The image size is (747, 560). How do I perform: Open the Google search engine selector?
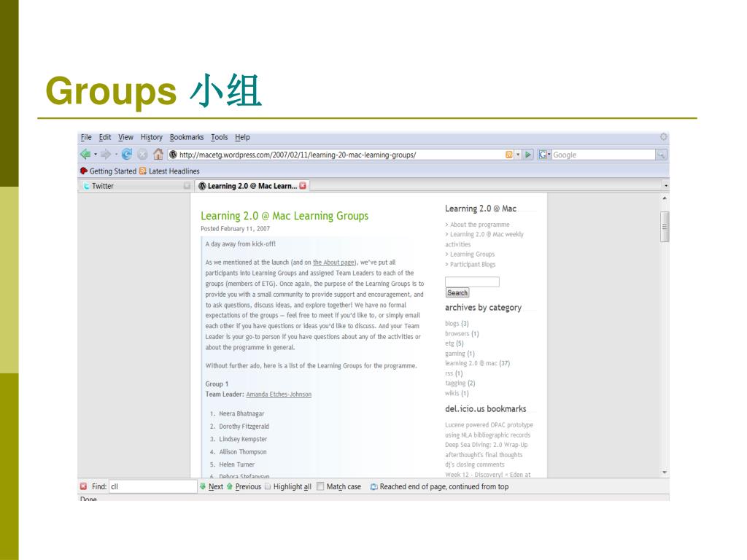544,155
